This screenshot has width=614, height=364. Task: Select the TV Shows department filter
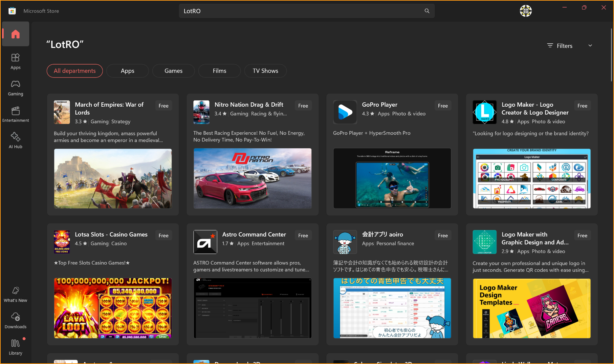point(265,71)
